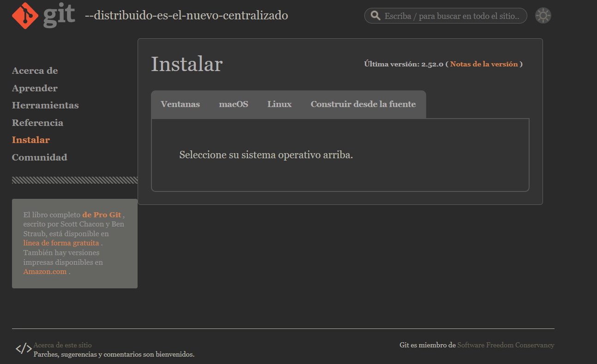
Task: Click 'Parches, sugerencias y comentarios son bienvenidos.' text
Action: 114,355
